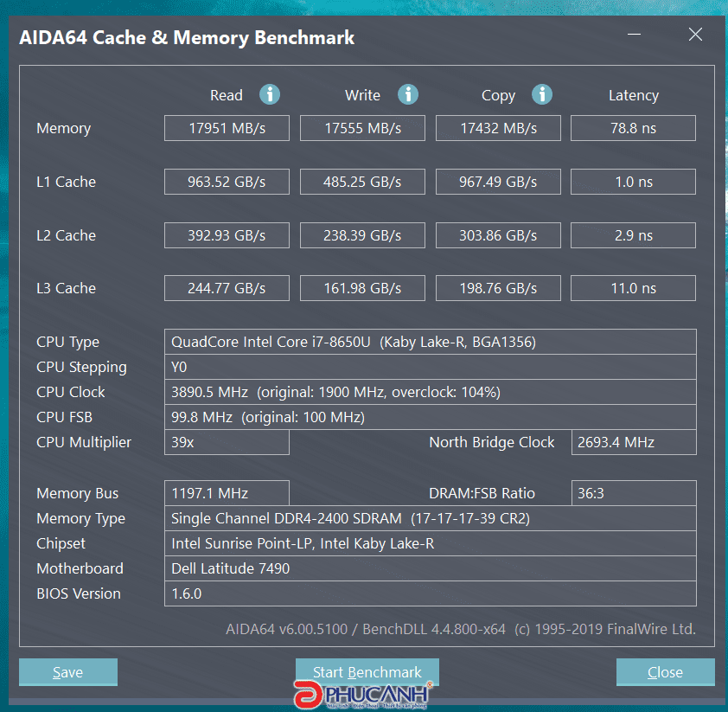This screenshot has width=728, height=712.
Task: Click the CPU Multiplier value 39x
Action: [x=227, y=442]
